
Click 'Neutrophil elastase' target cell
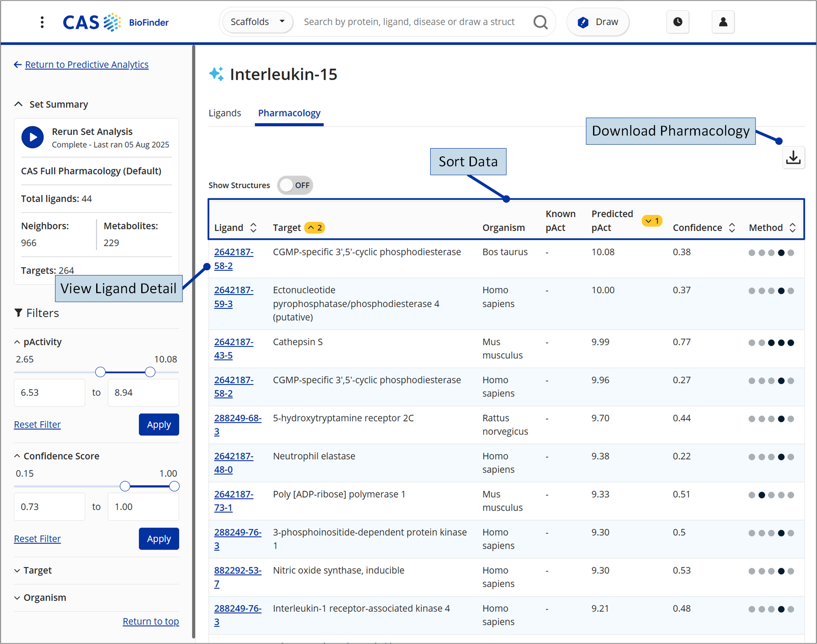[x=314, y=456]
